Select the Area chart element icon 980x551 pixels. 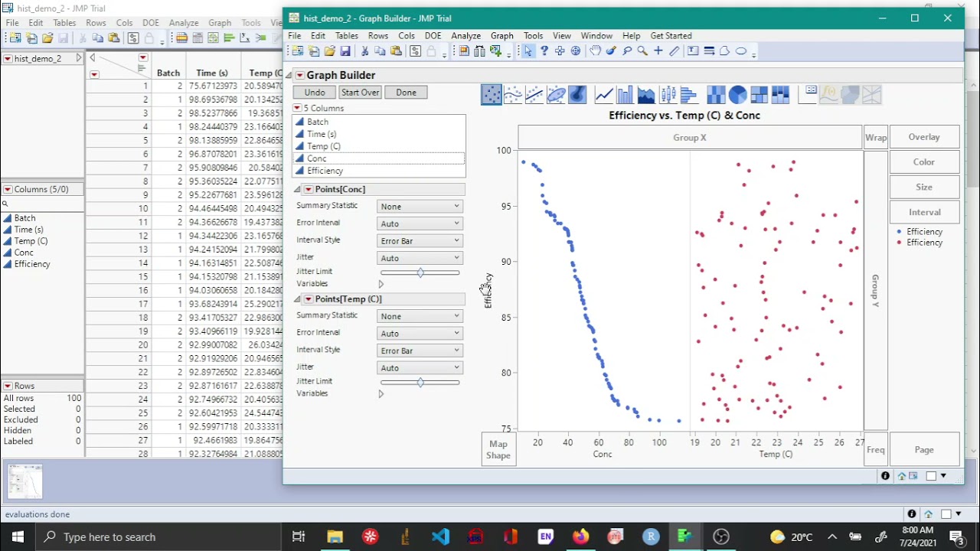point(646,95)
